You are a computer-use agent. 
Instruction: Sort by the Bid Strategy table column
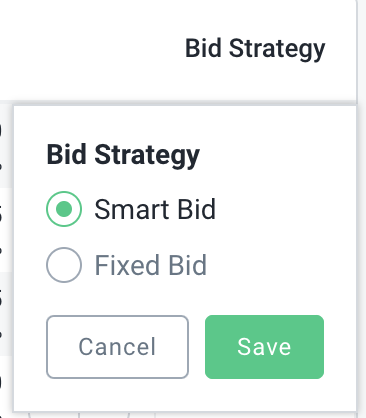click(x=255, y=49)
